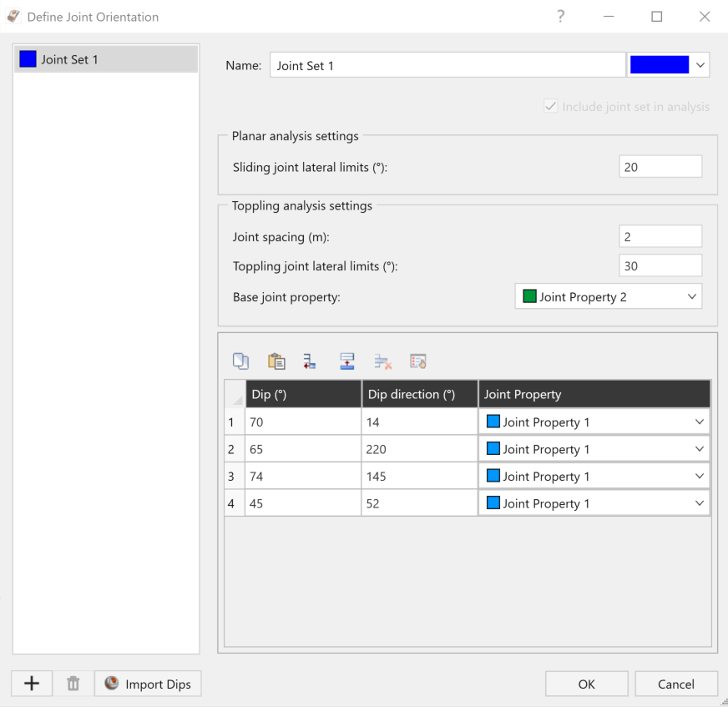Click the insert row above icon
This screenshot has width=728, height=707.
346,361
